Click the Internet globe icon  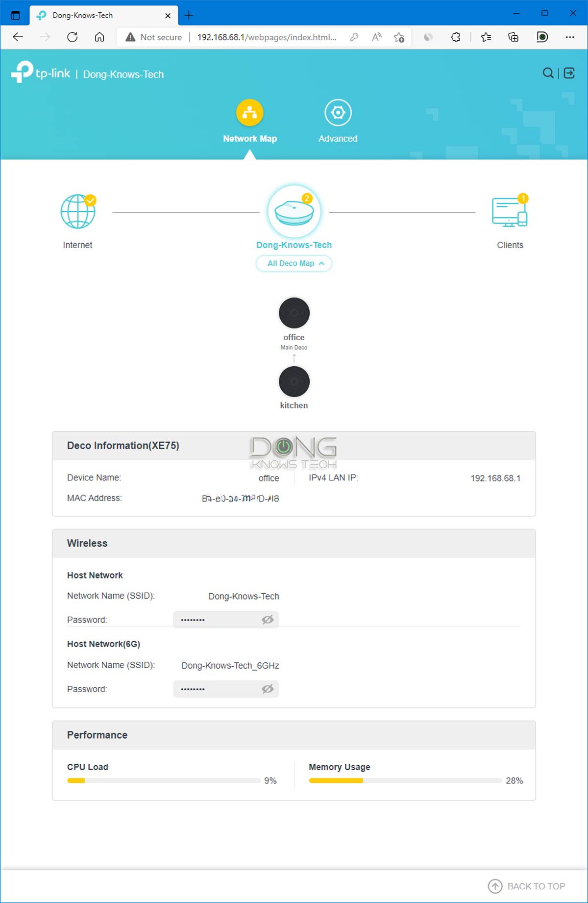(x=78, y=211)
